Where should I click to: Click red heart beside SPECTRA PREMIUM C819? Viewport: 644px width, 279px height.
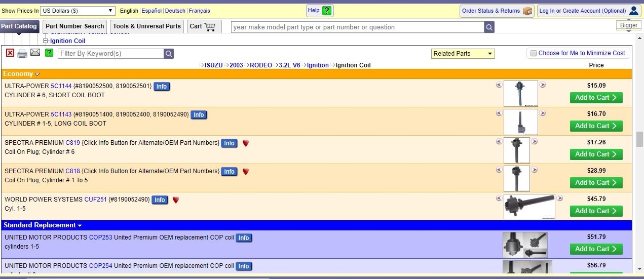point(246,143)
